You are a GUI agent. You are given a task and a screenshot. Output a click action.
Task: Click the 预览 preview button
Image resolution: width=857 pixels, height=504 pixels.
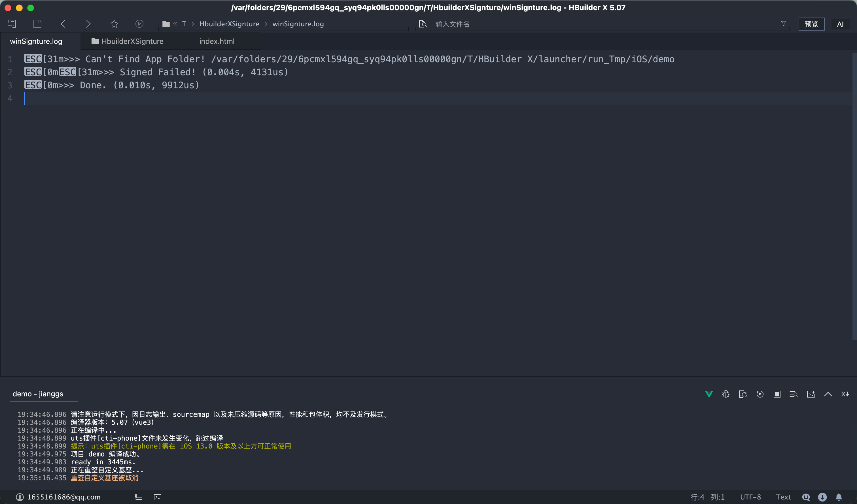coord(811,24)
